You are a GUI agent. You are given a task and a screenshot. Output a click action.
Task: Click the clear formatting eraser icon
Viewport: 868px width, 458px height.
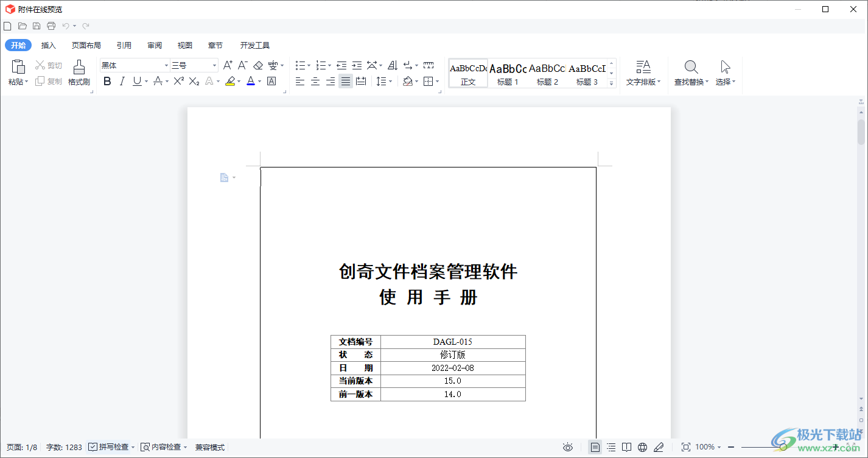click(257, 65)
